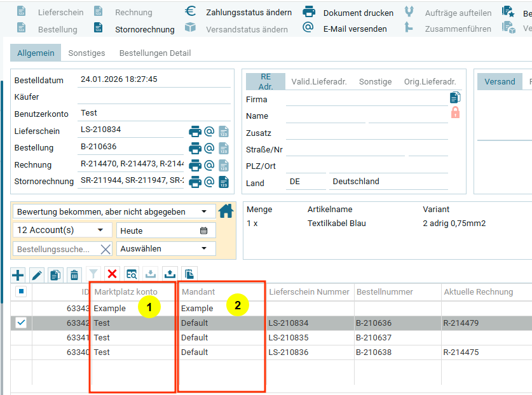Screen dimensions: 532x395
Task: Click the copy icon next to the Firma field
Action: click(454, 97)
